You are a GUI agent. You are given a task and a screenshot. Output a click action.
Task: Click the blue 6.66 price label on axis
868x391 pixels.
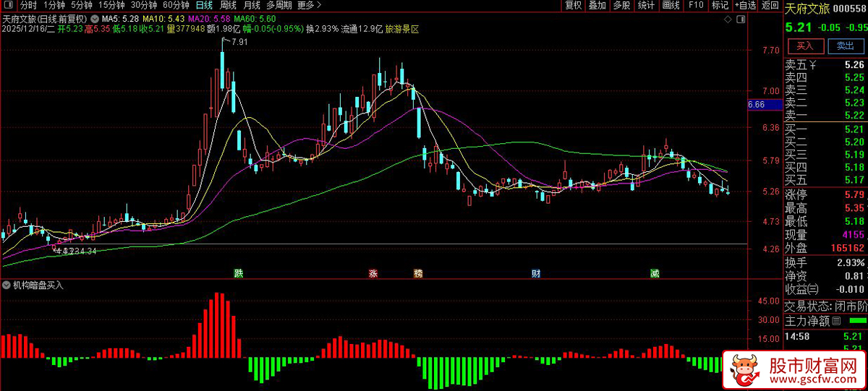(756, 105)
